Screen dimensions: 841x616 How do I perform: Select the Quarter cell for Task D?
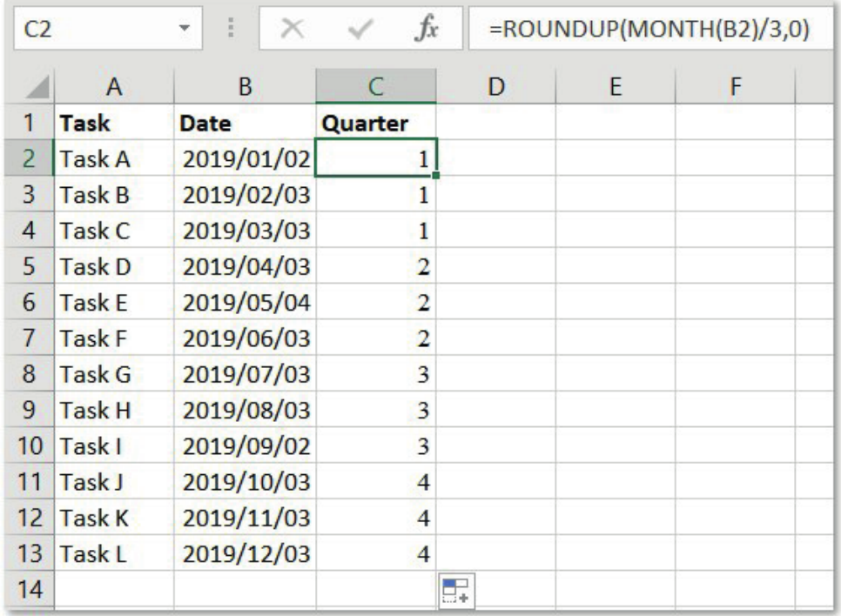(x=376, y=266)
